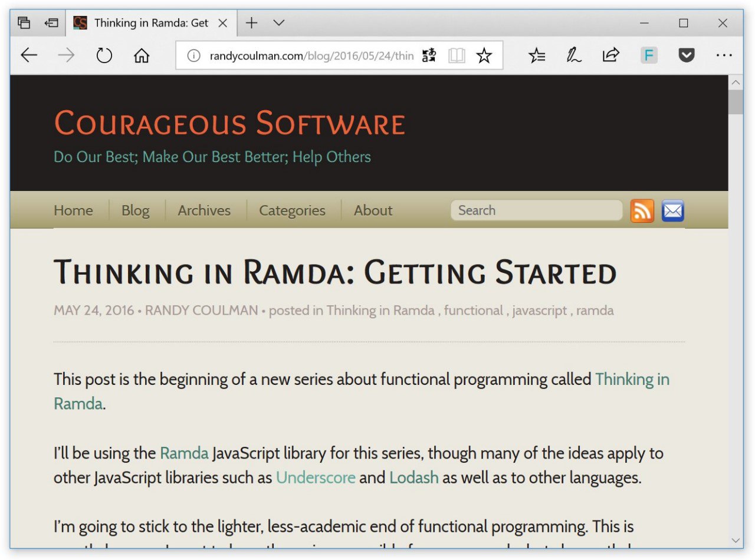Viewport: 755px width, 560px height.
Task: Open Categories in site navigation
Action: (292, 210)
